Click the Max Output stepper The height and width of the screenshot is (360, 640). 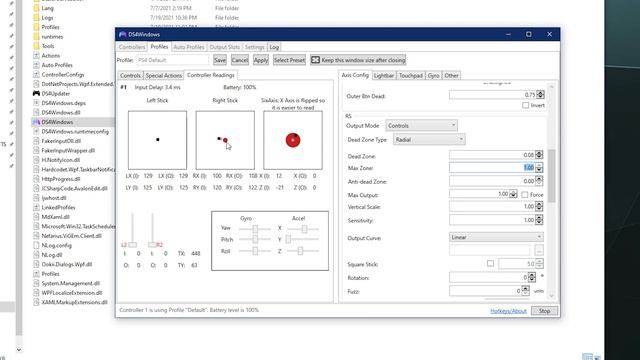click(x=513, y=194)
